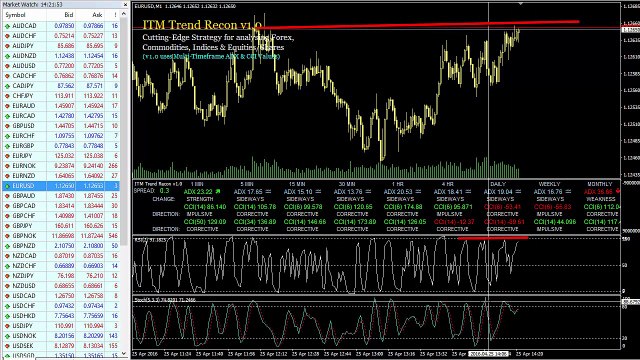Screen dimensions: 640x360
Task: Click the arrow icon beside EURCAD
Action: pos(7,116)
